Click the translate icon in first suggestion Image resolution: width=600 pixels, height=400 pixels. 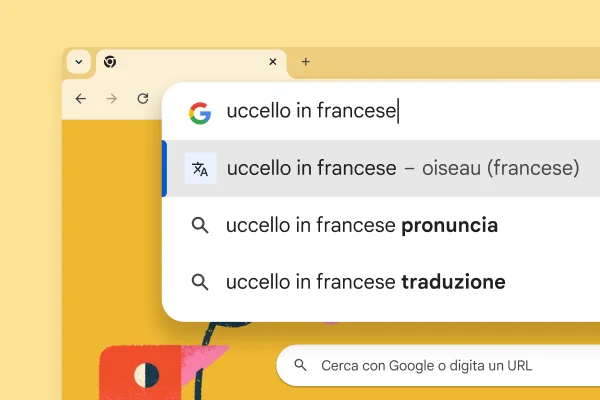[200, 169]
